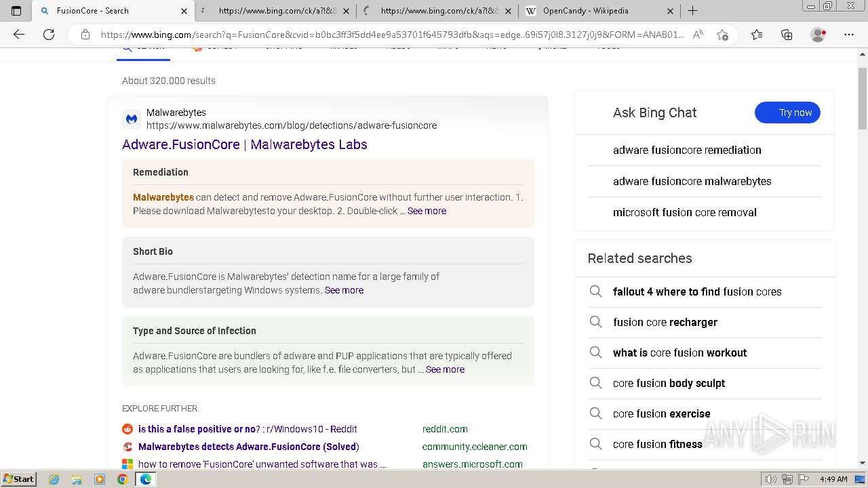Screen dimensions: 868x488
Task: Open the Collections icon in toolbar
Action: tap(787, 35)
